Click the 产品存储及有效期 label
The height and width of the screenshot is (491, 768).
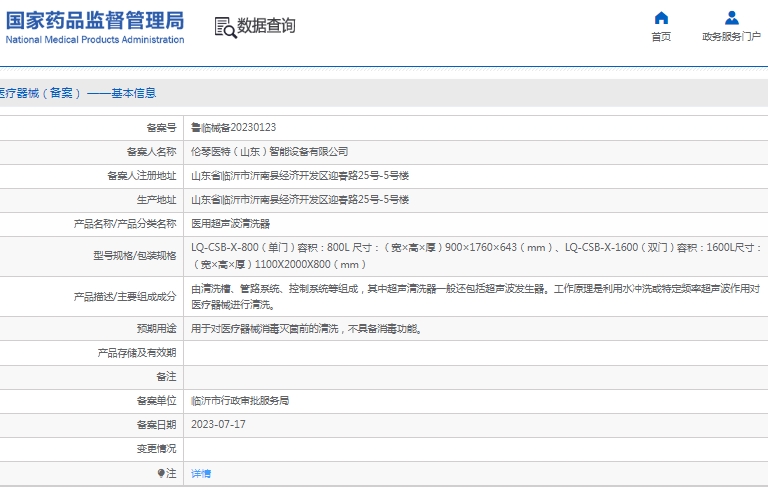137,353
